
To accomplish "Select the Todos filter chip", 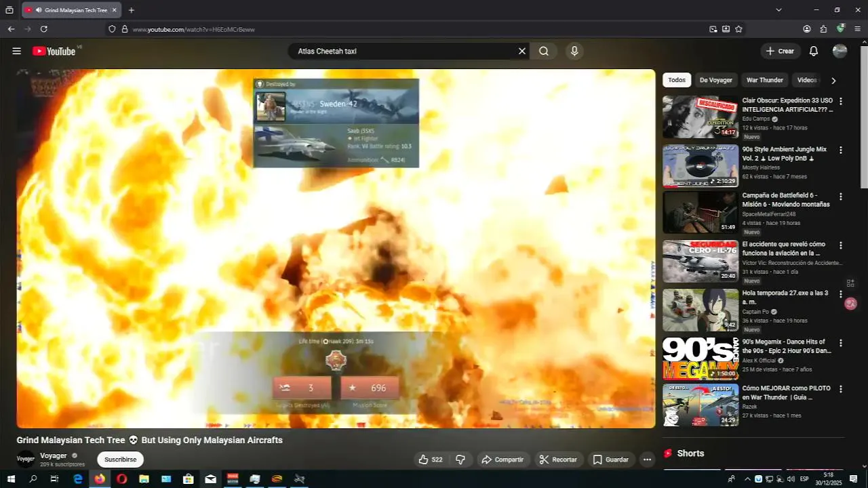I will 677,80.
